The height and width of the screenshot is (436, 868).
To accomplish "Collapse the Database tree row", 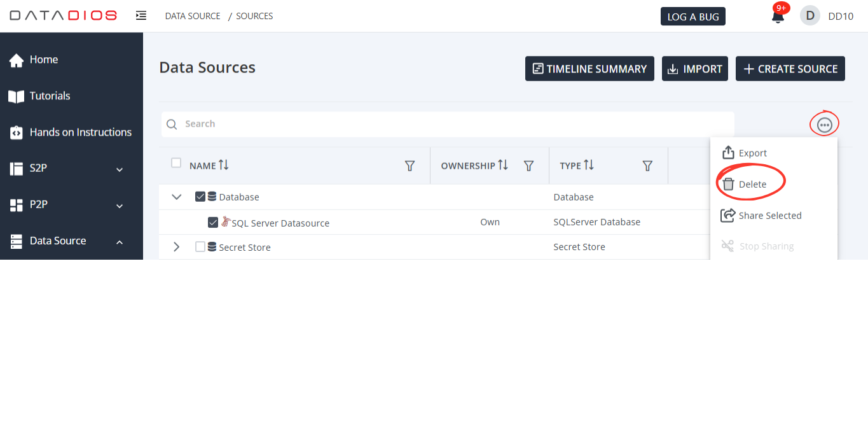I will 177,197.
